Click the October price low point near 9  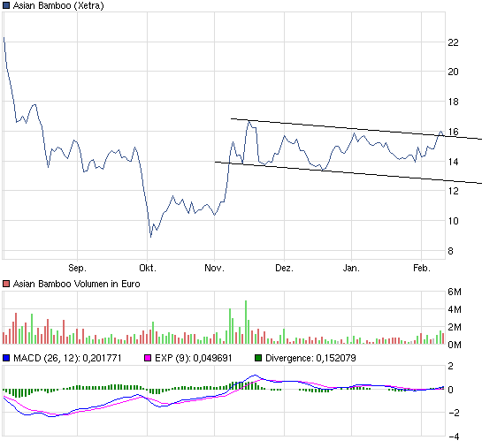click(x=150, y=237)
